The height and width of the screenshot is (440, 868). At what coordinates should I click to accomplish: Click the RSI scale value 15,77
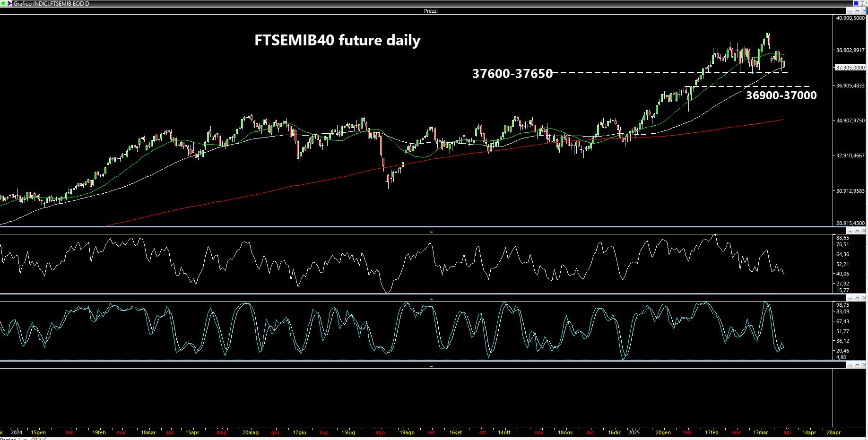point(842,290)
